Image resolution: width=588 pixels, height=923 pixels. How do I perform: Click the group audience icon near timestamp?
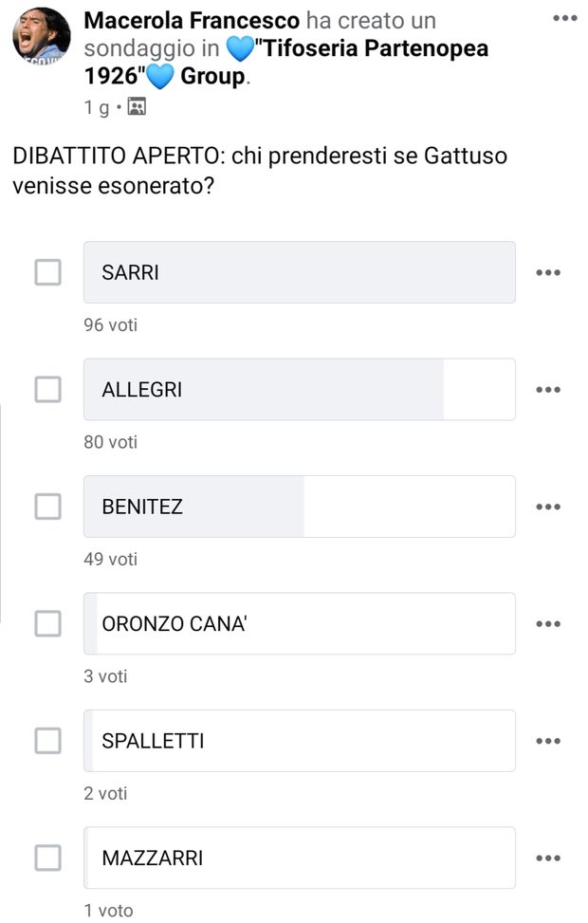point(137,107)
